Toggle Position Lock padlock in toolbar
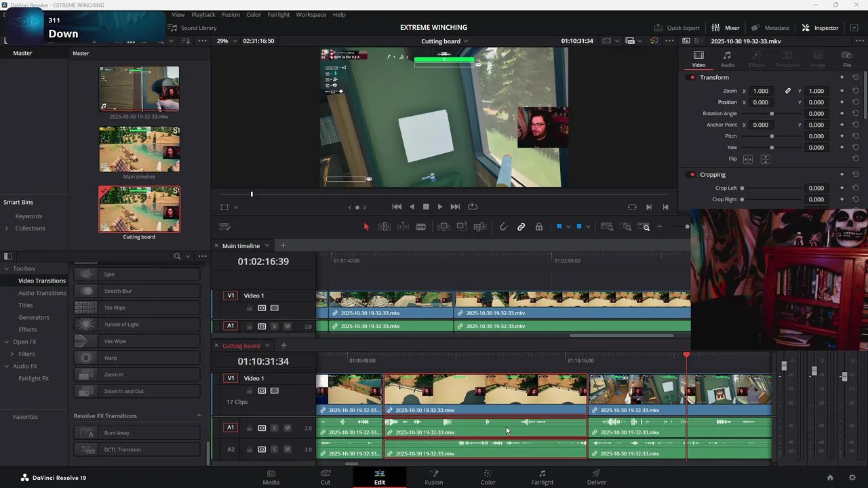The image size is (868, 488). [539, 227]
